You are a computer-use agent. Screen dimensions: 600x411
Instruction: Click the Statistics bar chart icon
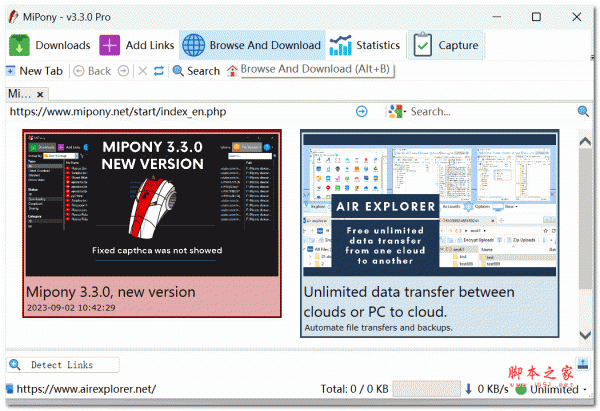pyautogui.click(x=341, y=45)
